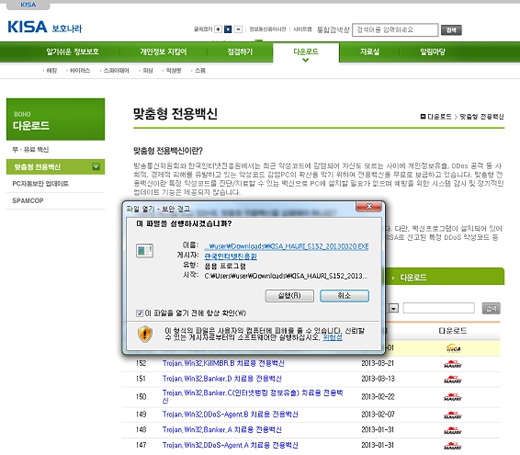
Task: Click the warning shield icon in dialog
Action: 145,334
